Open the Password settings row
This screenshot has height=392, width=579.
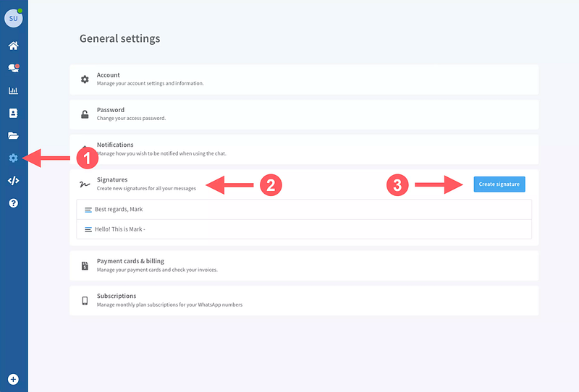tap(303, 114)
